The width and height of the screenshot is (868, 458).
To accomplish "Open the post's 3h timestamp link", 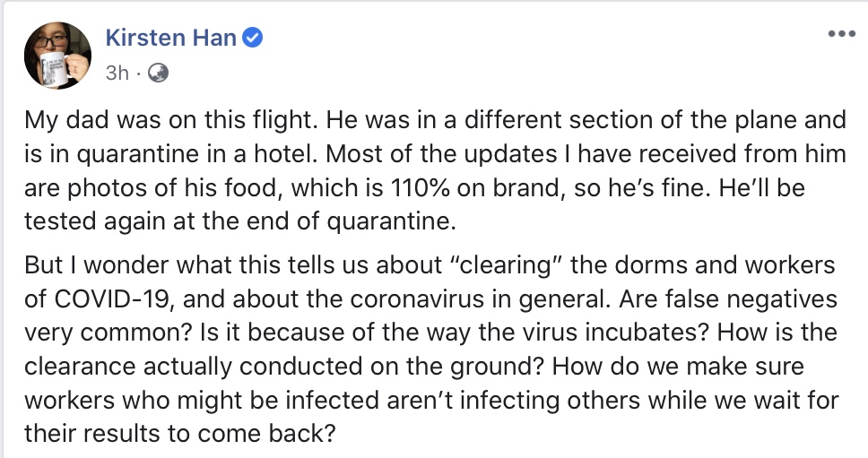I will click(x=117, y=73).
